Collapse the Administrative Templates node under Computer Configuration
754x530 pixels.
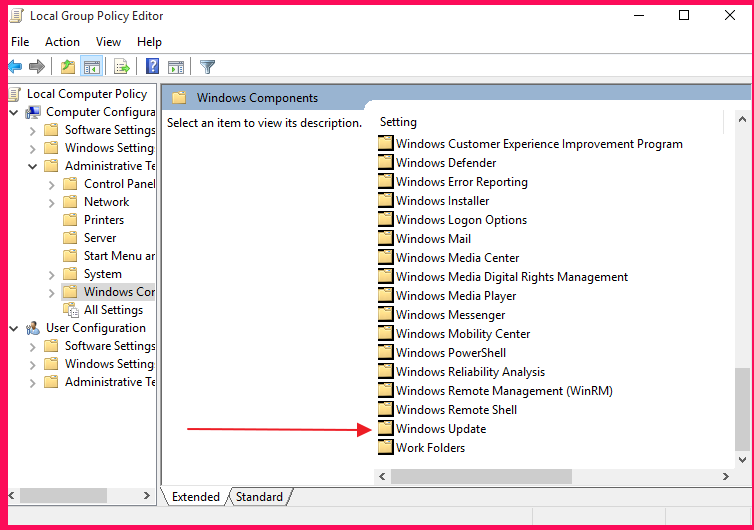click(x=33, y=166)
